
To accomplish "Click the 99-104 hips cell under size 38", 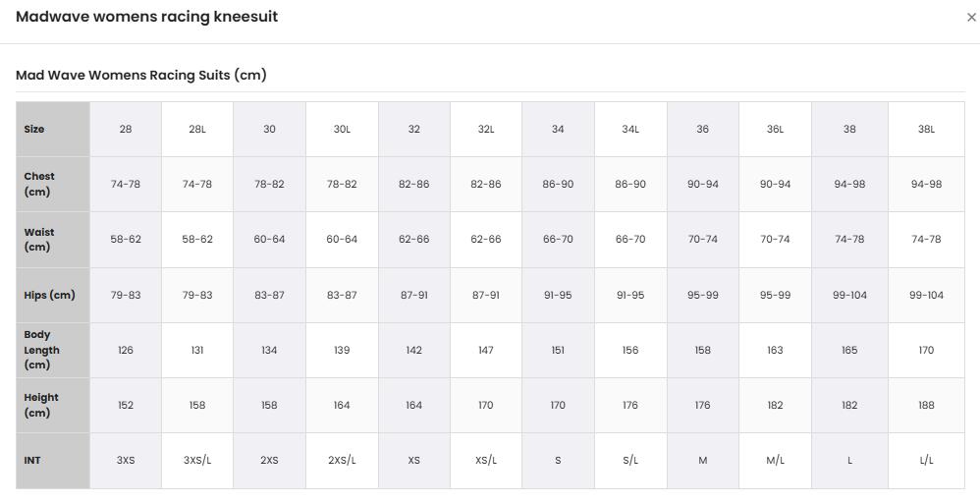I will click(x=849, y=295).
